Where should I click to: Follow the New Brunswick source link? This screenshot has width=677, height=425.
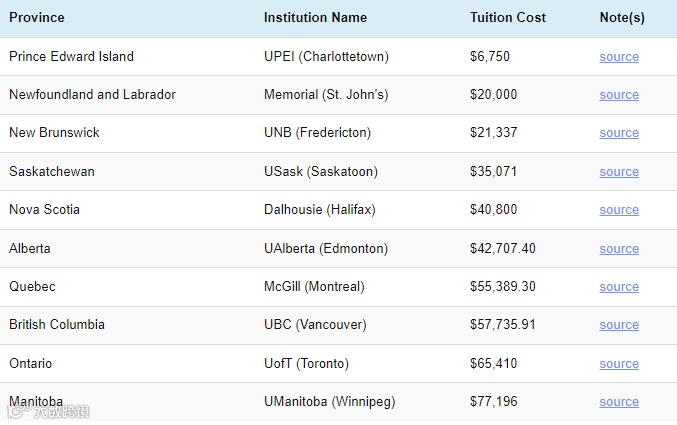click(x=619, y=133)
